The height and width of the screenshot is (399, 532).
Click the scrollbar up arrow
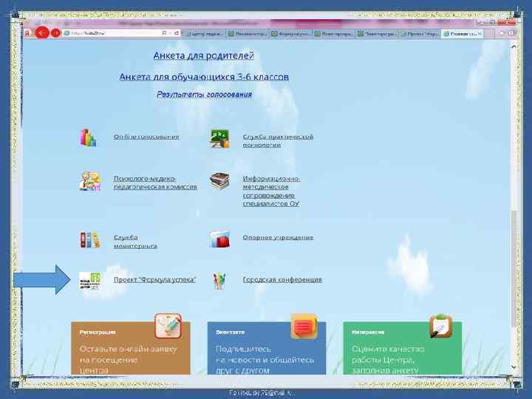[514, 46]
